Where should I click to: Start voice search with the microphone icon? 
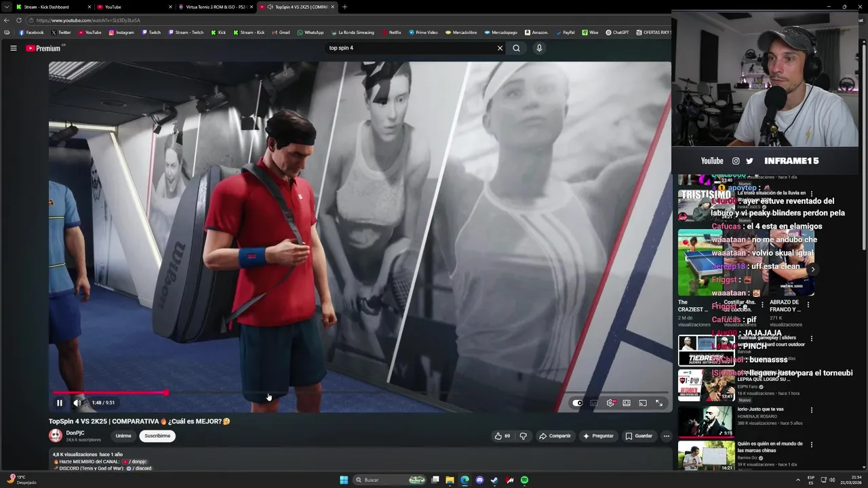point(539,48)
